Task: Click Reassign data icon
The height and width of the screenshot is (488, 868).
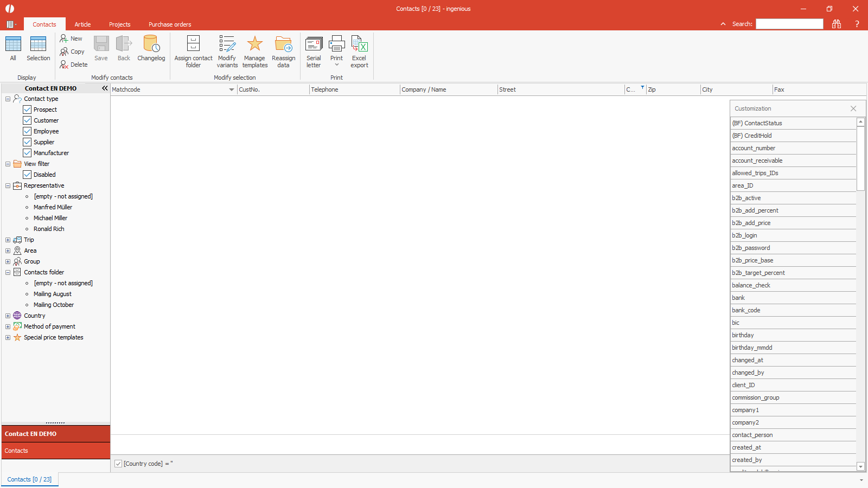Action: pos(283,44)
